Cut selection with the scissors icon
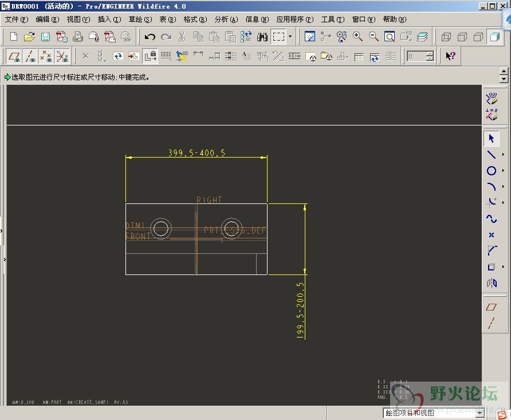The width and height of the screenshot is (511, 420). pyautogui.click(x=182, y=37)
